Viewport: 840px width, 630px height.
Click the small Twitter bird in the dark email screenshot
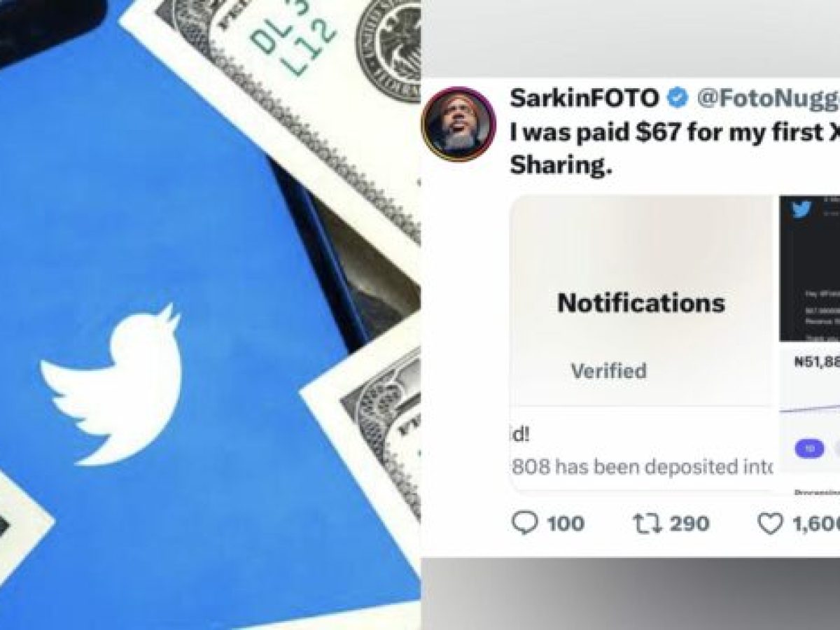coord(801,209)
